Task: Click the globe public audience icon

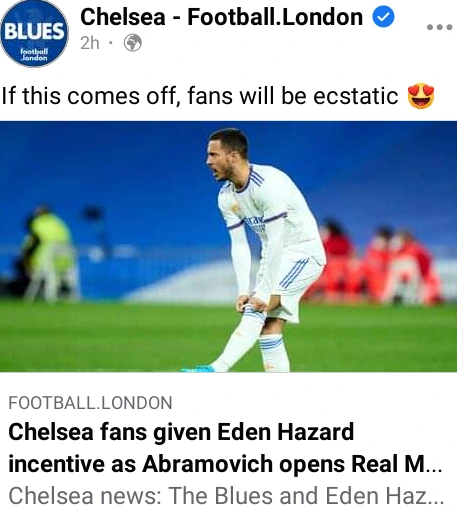Action: (133, 43)
